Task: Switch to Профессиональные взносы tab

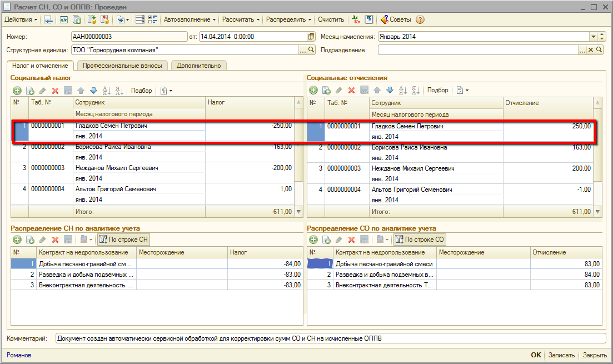Action: (x=122, y=66)
